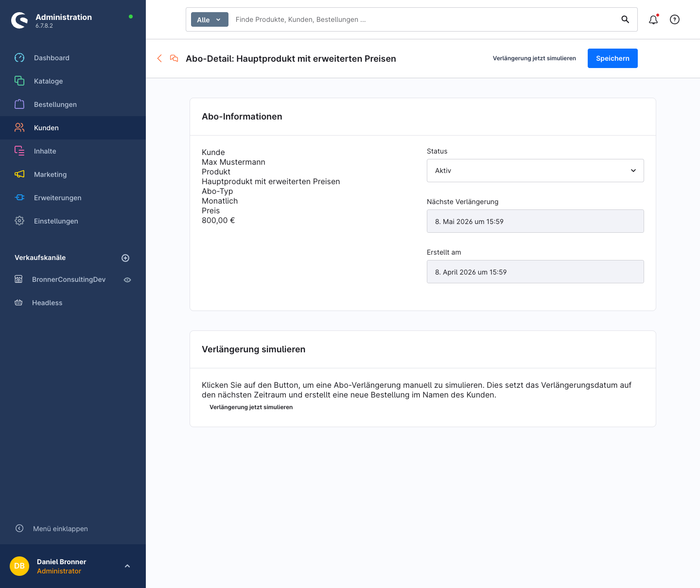700x588 pixels.
Task: Click Verlängerung jetzt simulieren in lower card
Action: (x=251, y=407)
